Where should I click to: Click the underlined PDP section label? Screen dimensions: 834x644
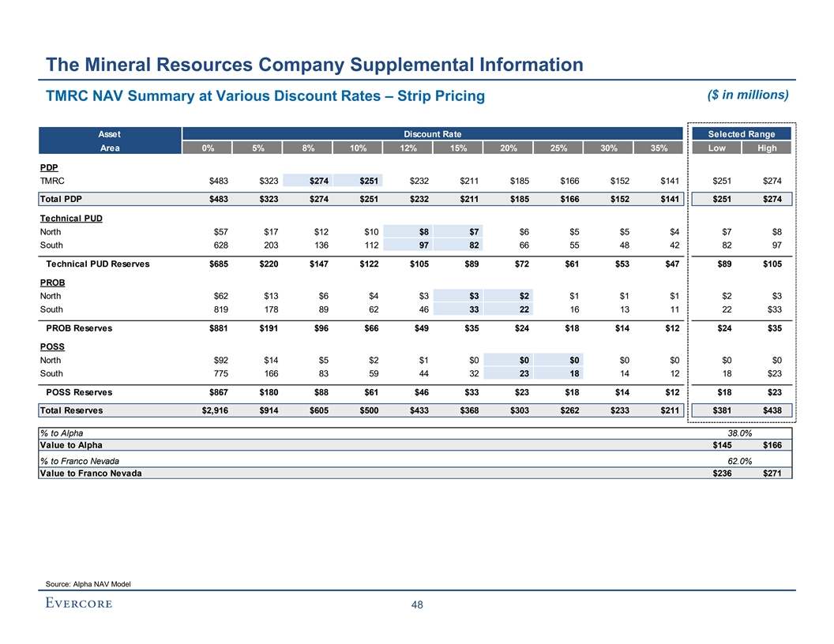(49, 168)
